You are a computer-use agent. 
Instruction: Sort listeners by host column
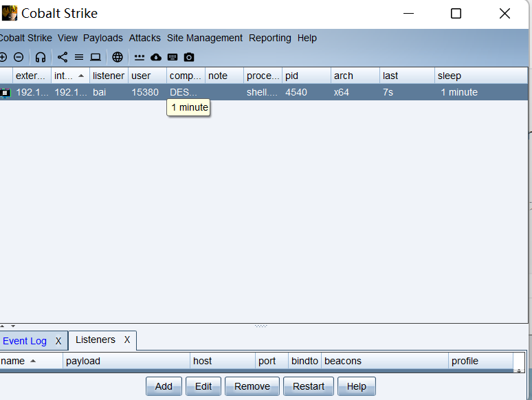(223, 361)
